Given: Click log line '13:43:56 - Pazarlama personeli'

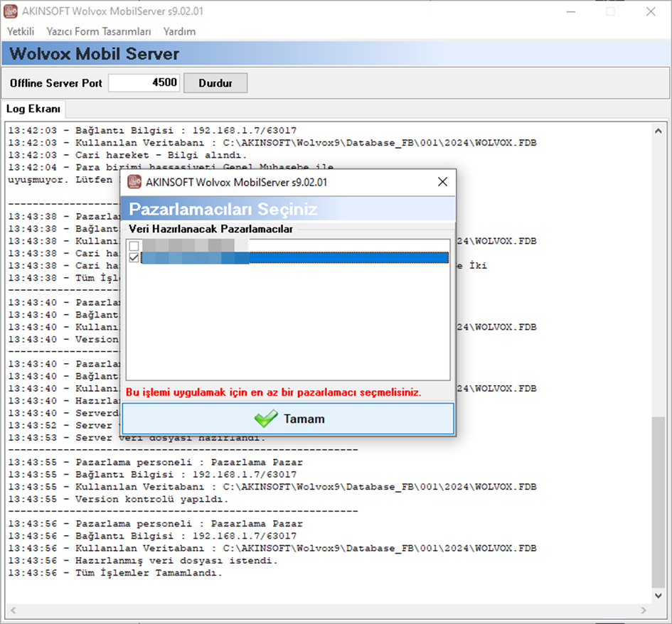Looking at the screenshot, I should coord(155,524).
